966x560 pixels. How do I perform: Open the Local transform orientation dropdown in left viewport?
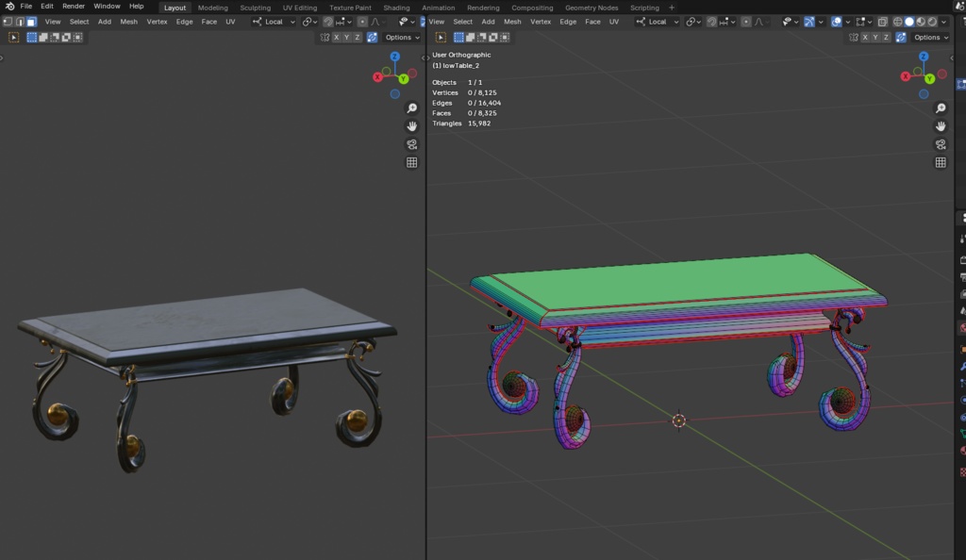pos(274,22)
